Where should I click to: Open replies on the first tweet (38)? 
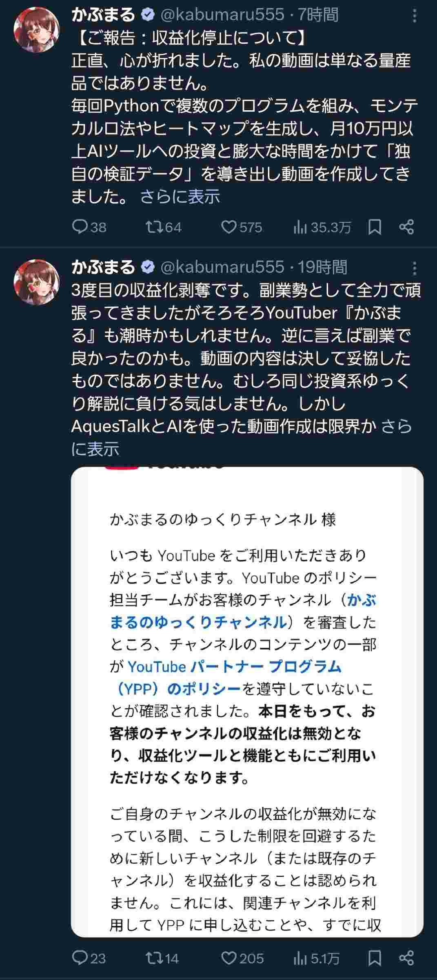click(89, 227)
